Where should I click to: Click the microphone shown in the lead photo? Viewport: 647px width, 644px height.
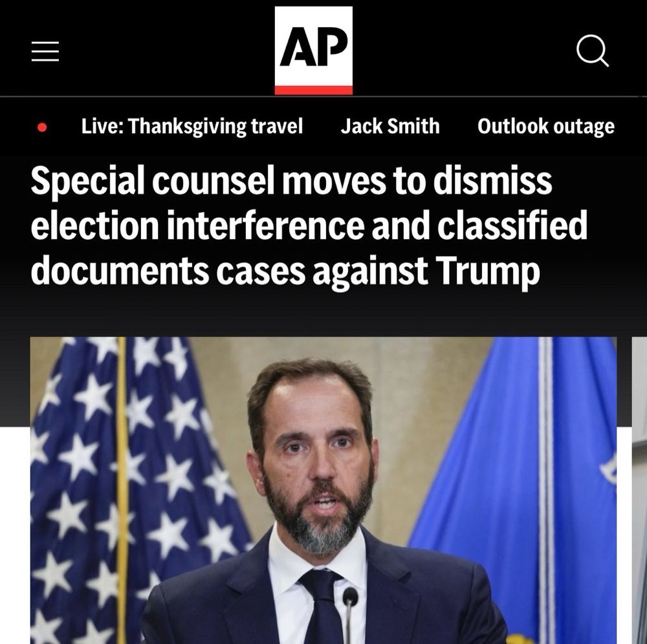(x=350, y=614)
